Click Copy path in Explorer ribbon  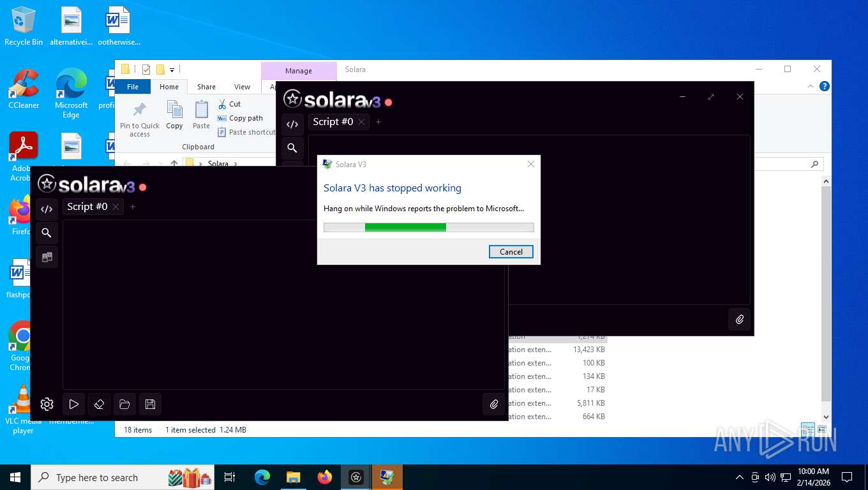pyautogui.click(x=240, y=118)
